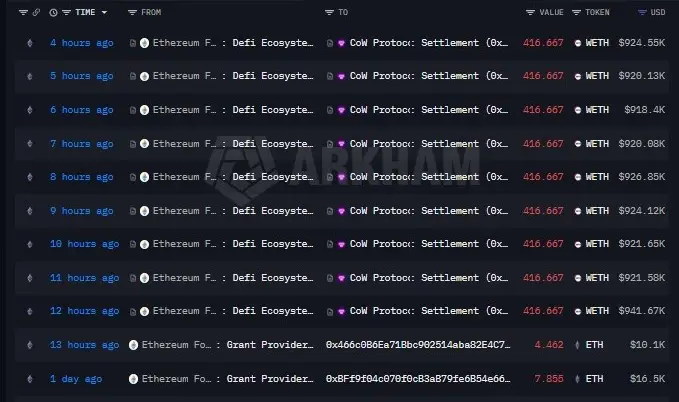Expand the TIME sort dropdown arrow
The image size is (679, 402).
pos(104,13)
